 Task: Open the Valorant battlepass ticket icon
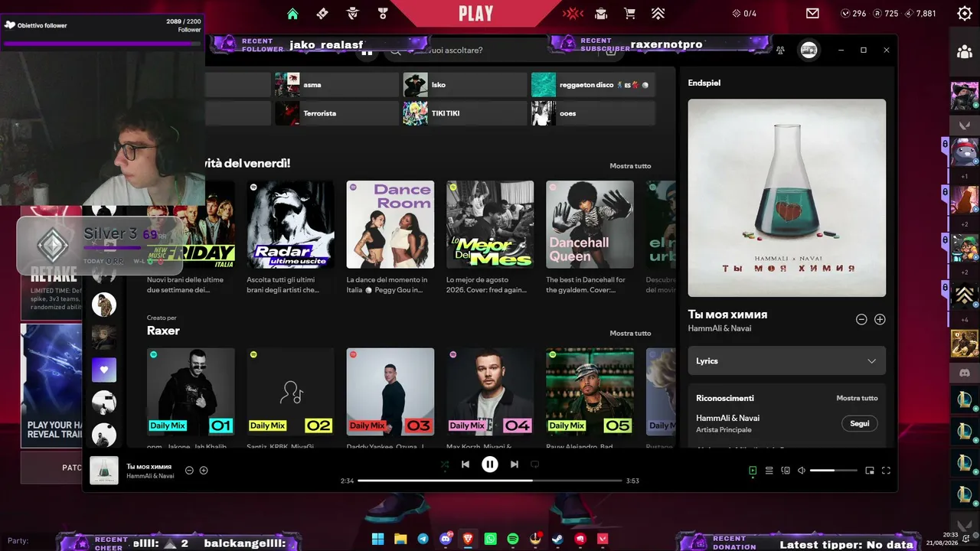[322, 13]
